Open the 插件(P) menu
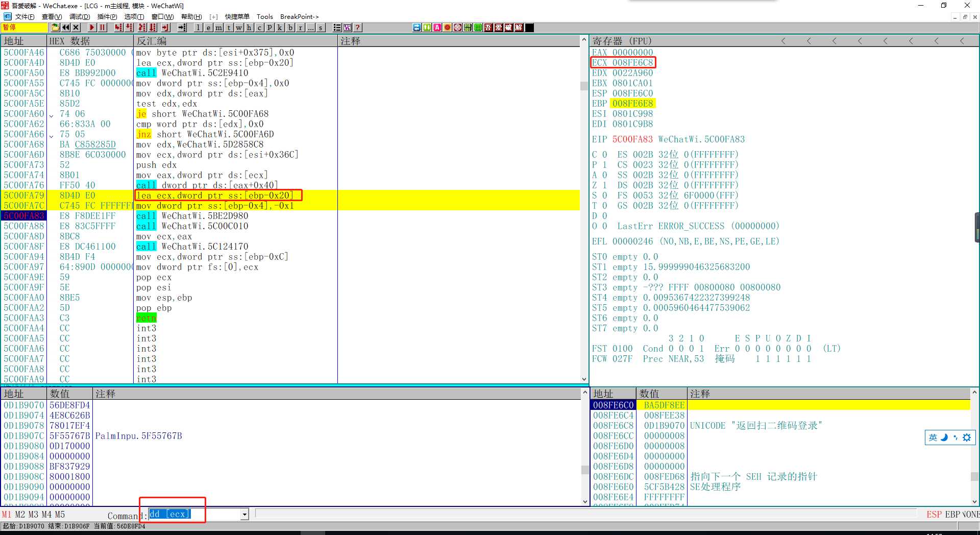 [x=107, y=17]
